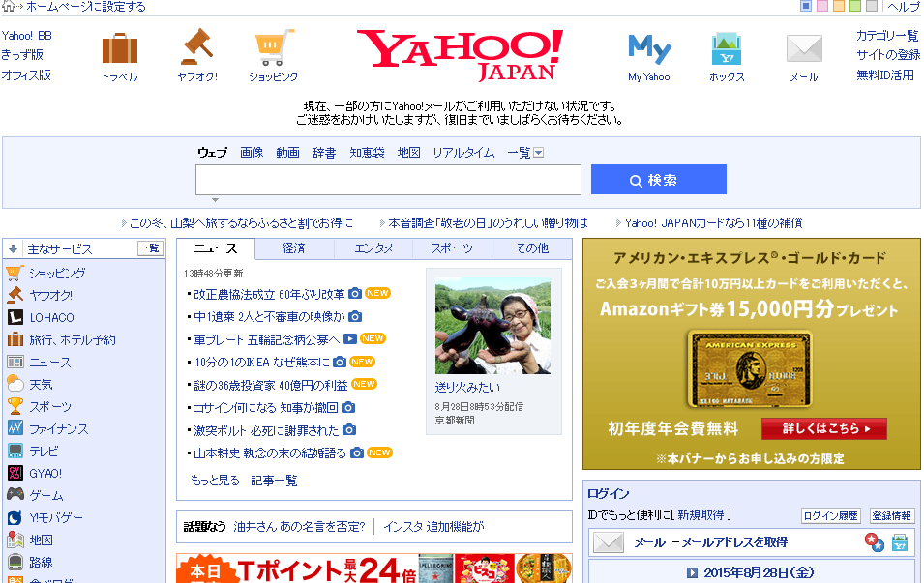
Task: Click sidebar スポーツ trophy icon
Action: tap(15, 406)
